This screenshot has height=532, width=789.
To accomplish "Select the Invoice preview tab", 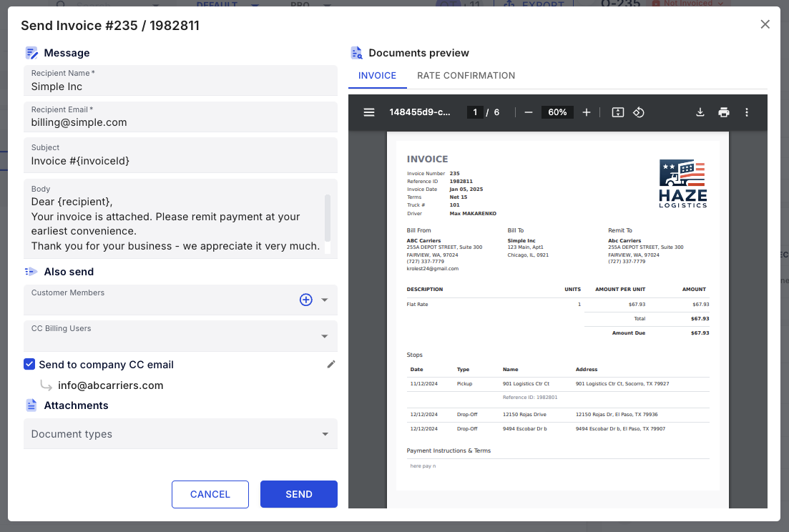I will [377, 76].
